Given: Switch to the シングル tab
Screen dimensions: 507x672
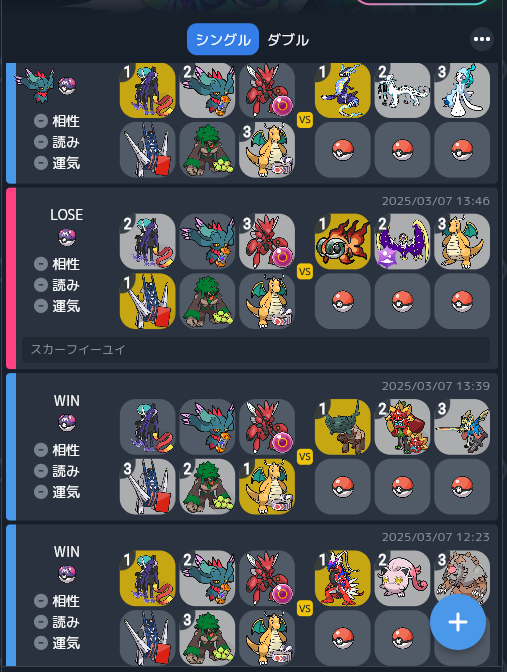Looking at the screenshot, I should tap(222, 39).
